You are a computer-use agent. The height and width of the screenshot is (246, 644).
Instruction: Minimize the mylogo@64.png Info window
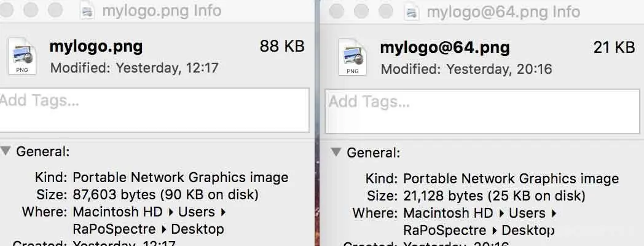click(x=360, y=11)
